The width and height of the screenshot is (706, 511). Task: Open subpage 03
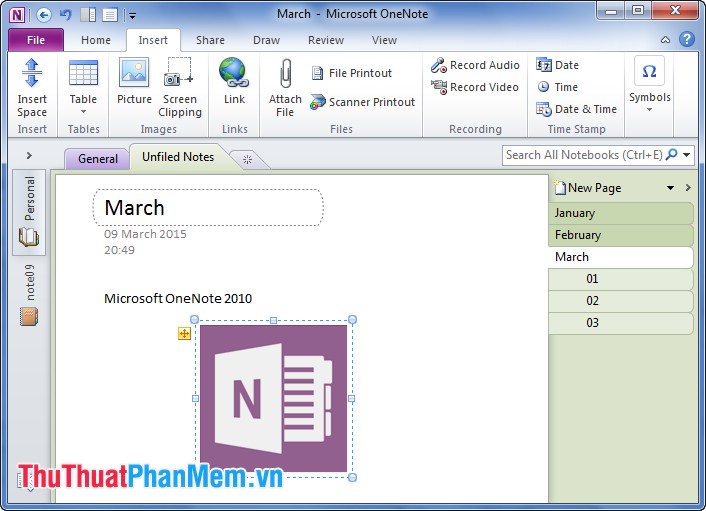(621, 323)
